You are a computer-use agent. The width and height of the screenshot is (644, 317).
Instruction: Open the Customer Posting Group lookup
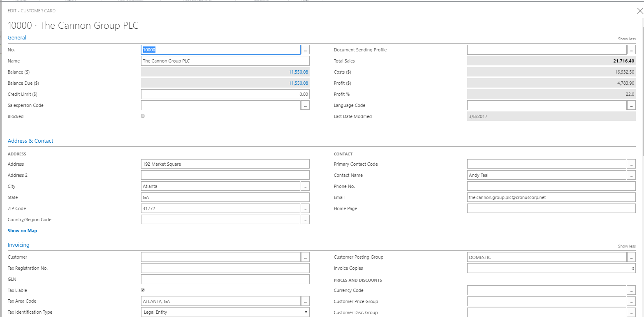632,257
